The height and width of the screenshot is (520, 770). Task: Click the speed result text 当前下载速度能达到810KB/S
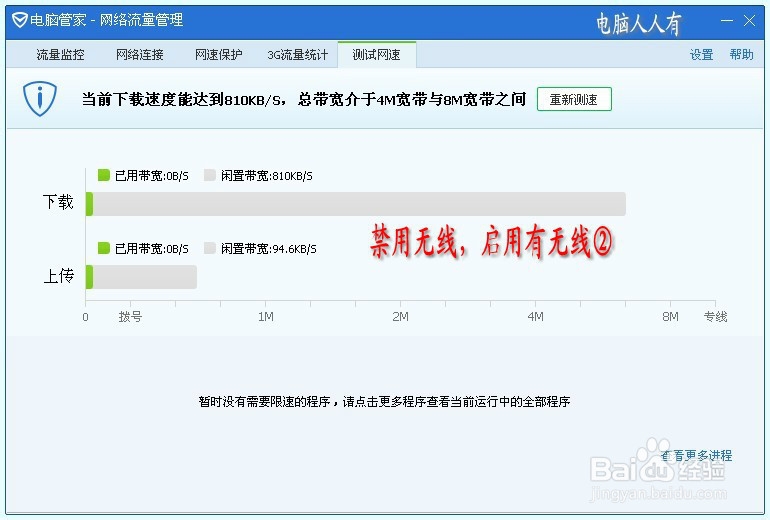tap(183, 100)
